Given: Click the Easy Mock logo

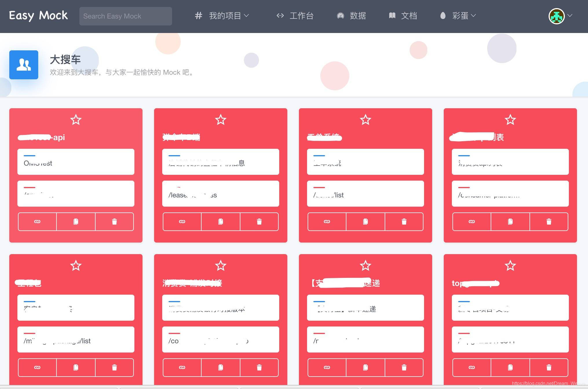Looking at the screenshot, I should point(38,16).
